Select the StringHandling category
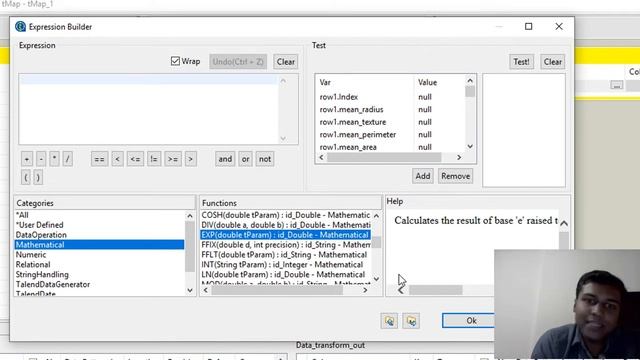This screenshot has height=360, width=640. click(x=100, y=274)
